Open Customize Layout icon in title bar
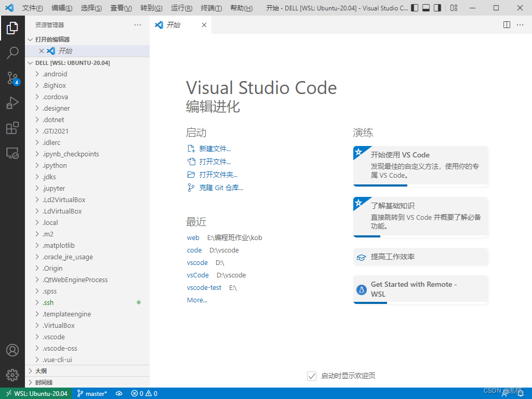Image resolution: width=532 pixels, height=399 pixels. (x=454, y=8)
